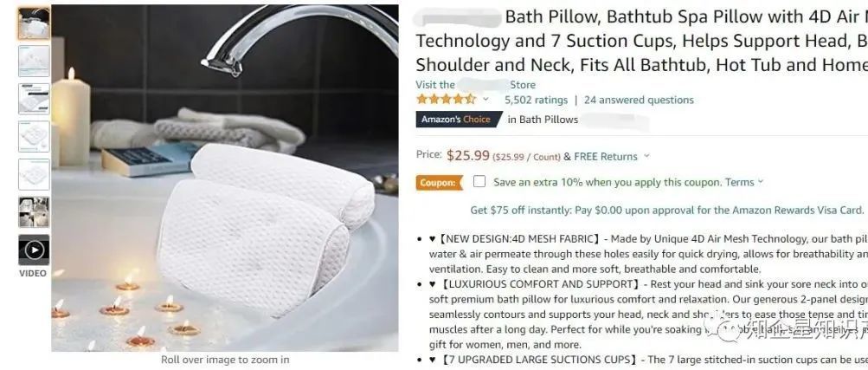Screen dimensions: 868x370
Task: Click the Visit the Store link
Action: click(475, 85)
